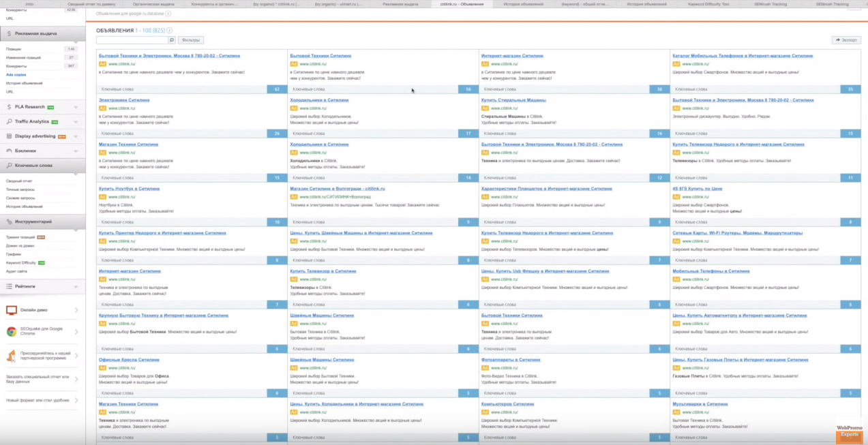The height and width of the screenshot is (445, 868).
Task: Click the Рейтинги list icon
Action: [9, 286]
